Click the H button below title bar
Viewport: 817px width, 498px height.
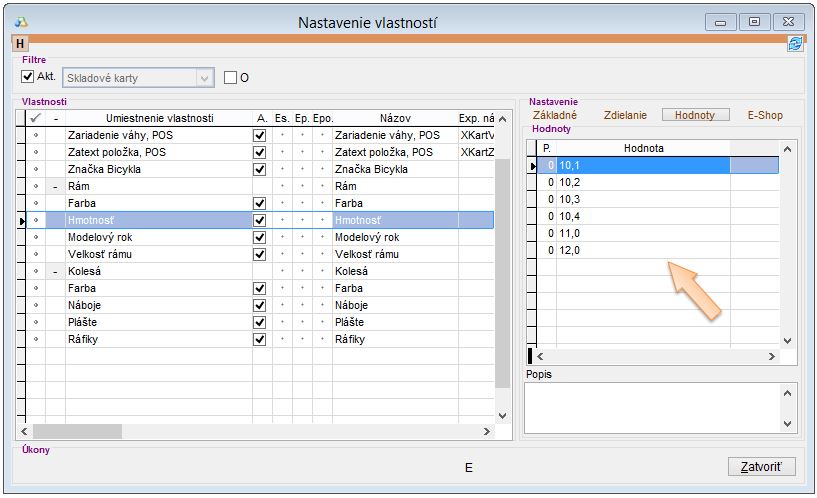click(x=20, y=43)
